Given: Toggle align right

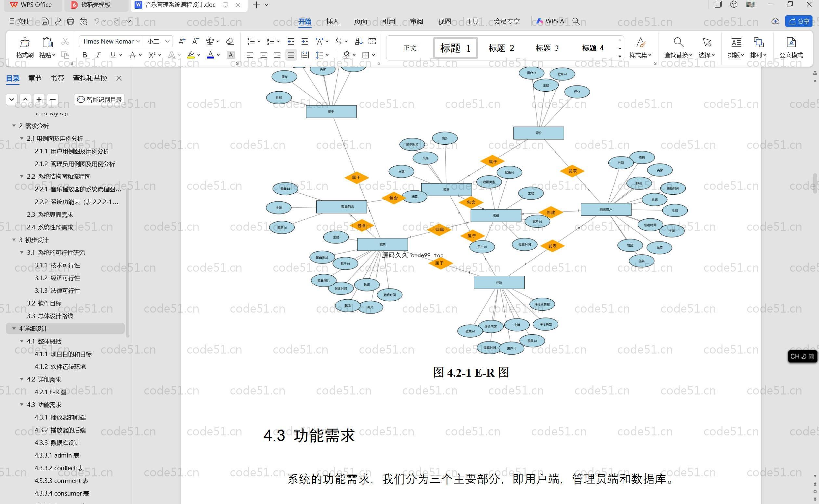Looking at the screenshot, I should 277,55.
